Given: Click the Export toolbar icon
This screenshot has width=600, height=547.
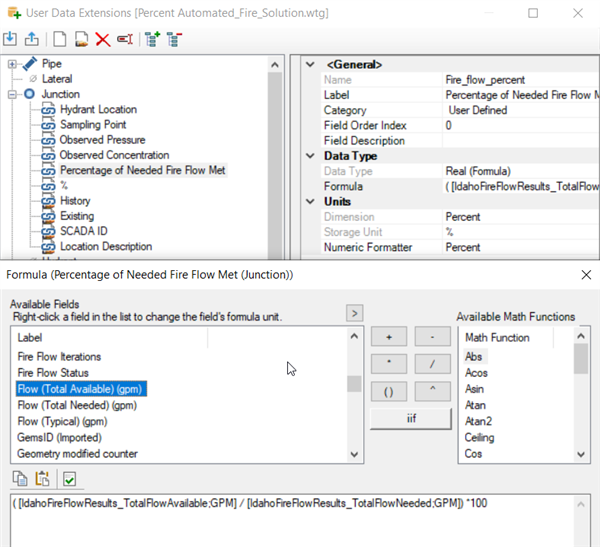Looking at the screenshot, I should click(32, 40).
